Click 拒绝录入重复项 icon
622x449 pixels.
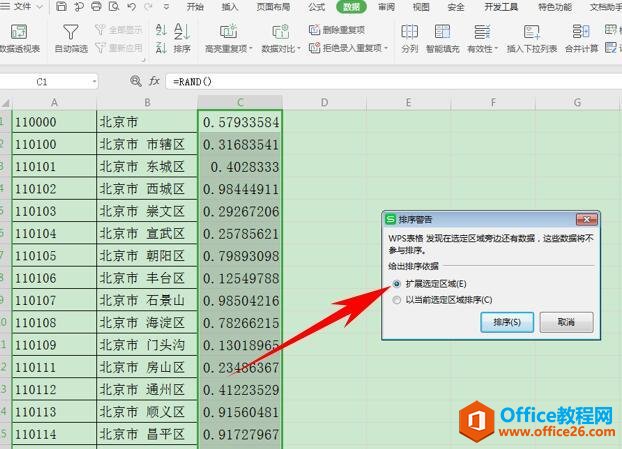coord(315,48)
